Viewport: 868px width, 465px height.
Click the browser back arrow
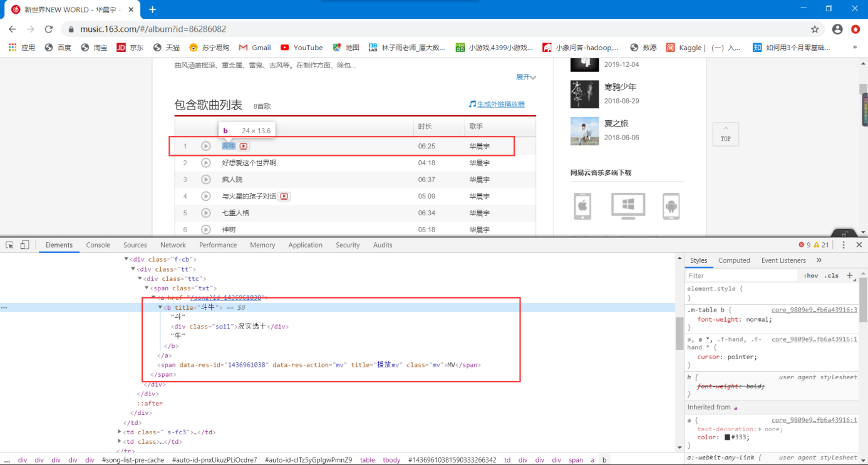pos(12,29)
